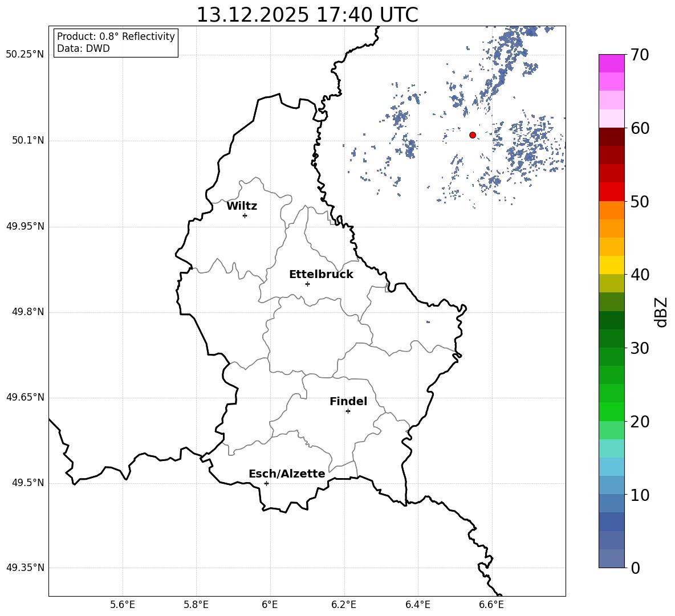Pick the bright green colorbar swatch above 20
The image size is (675, 616).
pyautogui.click(x=612, y=411)
